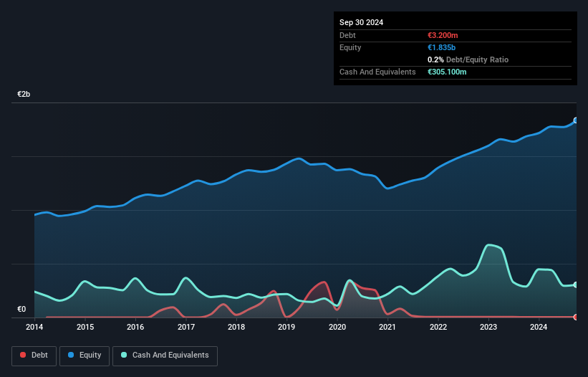Click the blue Equity legend dot
588x377 pixels.
point(72,355)
